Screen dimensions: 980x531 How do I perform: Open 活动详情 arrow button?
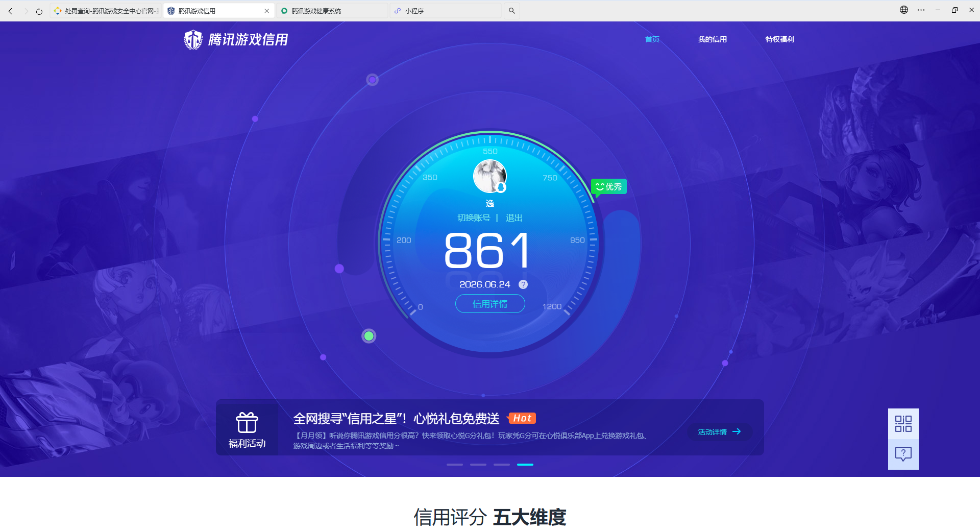[719, 432]
